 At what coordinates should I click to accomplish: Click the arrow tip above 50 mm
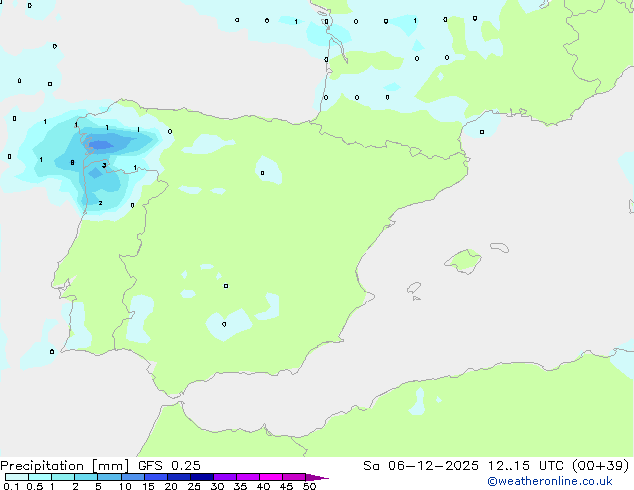click(x=317, y=477)
